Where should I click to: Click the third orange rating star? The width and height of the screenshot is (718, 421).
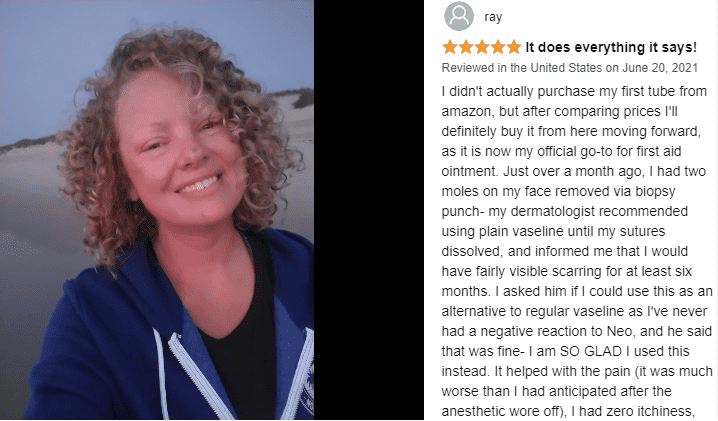coord(482,47)
